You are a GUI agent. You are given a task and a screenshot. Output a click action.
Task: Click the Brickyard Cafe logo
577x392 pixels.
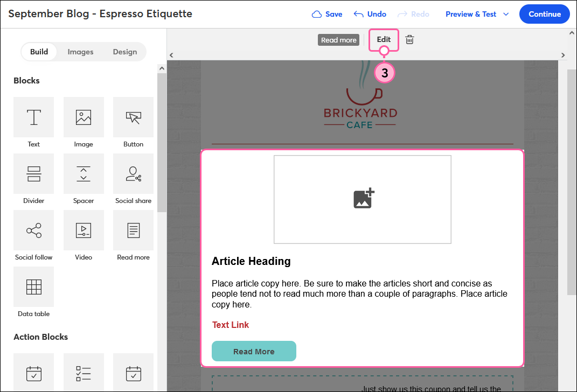pos(360,96)
